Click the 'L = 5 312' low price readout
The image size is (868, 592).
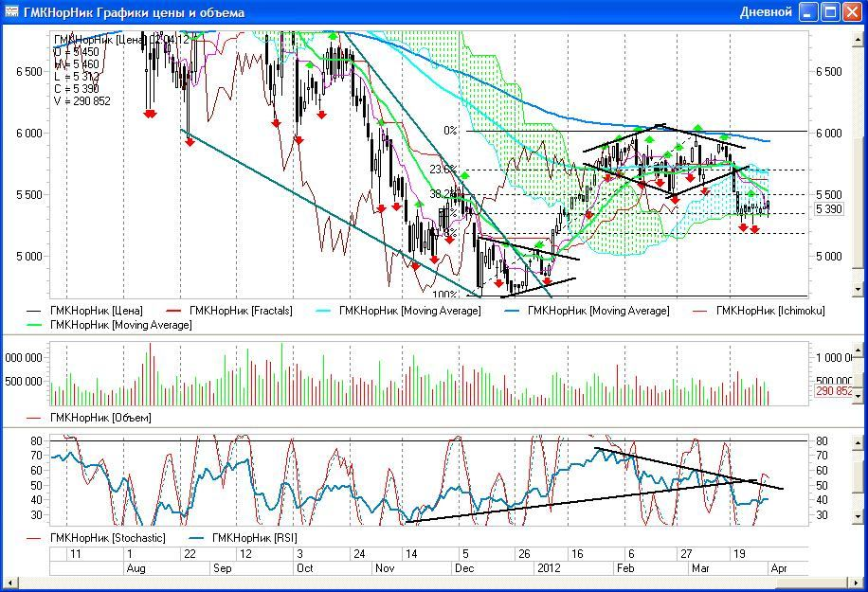[77, 77]
